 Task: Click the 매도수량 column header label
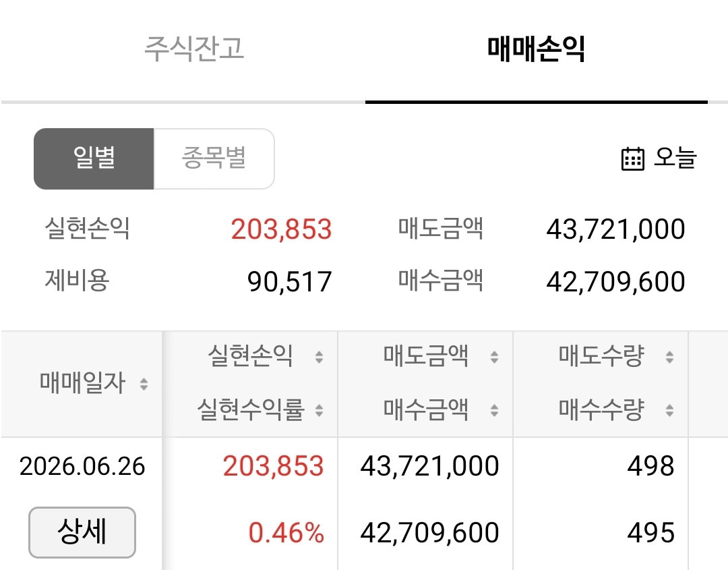click(601, 356)
